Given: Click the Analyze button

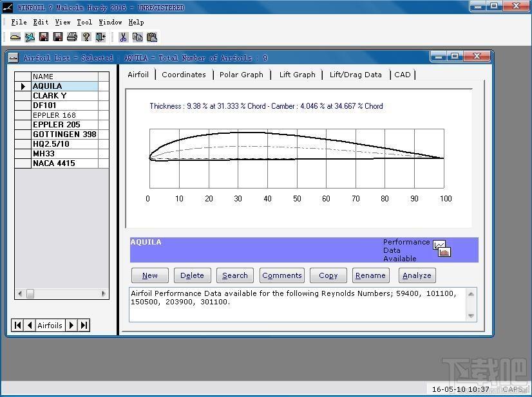Looking at the screenshot, I should click(417, 275).
